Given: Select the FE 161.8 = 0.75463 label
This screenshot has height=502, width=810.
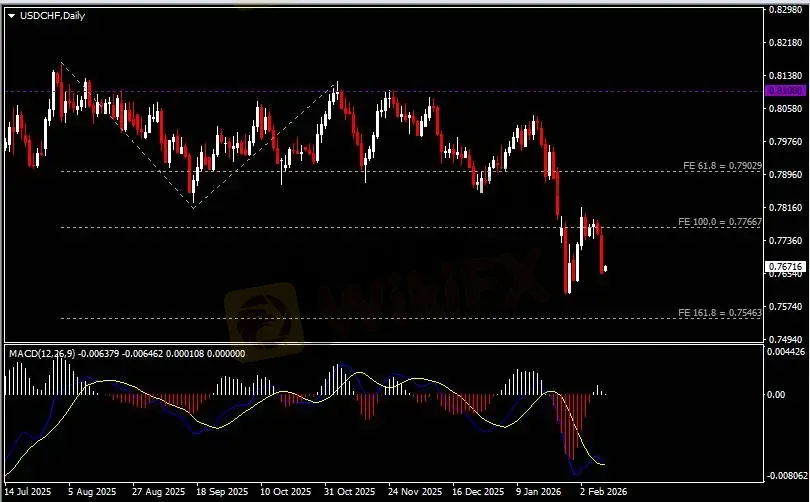Looking at the screenshot, I should pyautogui.click(x=720, y=312).
